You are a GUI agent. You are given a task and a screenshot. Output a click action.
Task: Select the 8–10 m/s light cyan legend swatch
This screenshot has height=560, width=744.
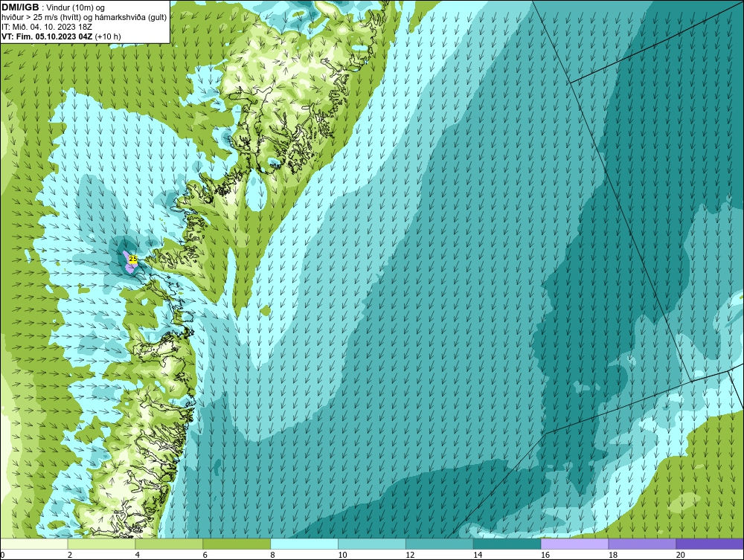(x=304, y=544)
